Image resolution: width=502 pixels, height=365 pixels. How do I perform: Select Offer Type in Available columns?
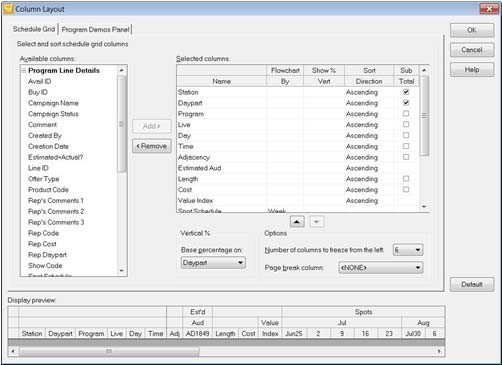point(43,179)
